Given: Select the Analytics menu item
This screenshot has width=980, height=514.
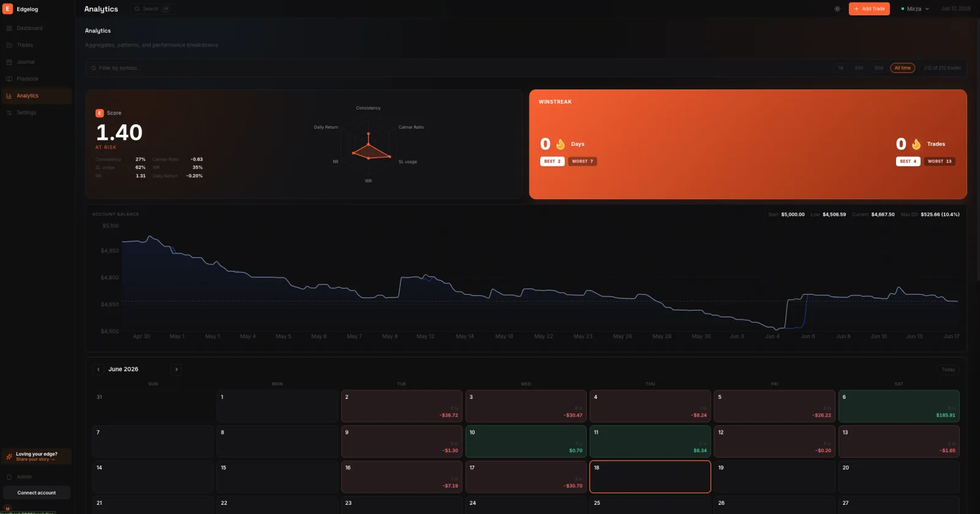Looking at the screenshot, I should coord(37,96).
